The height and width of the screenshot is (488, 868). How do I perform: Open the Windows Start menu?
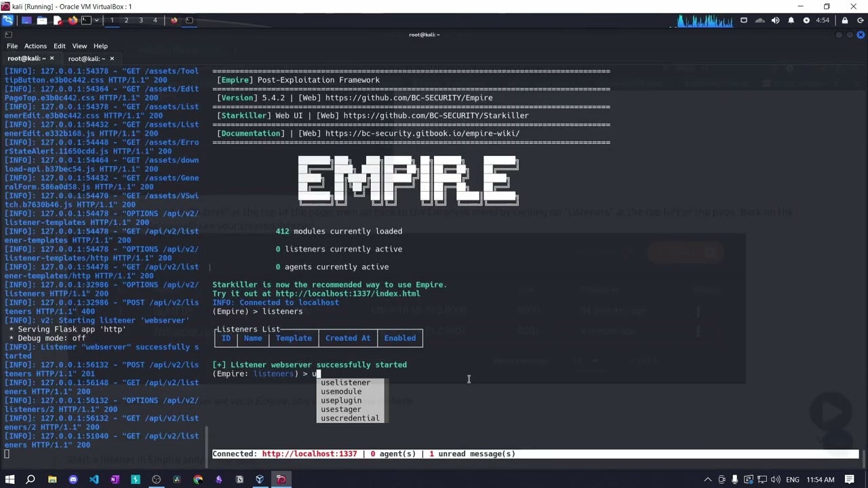(x=9, y=479)
